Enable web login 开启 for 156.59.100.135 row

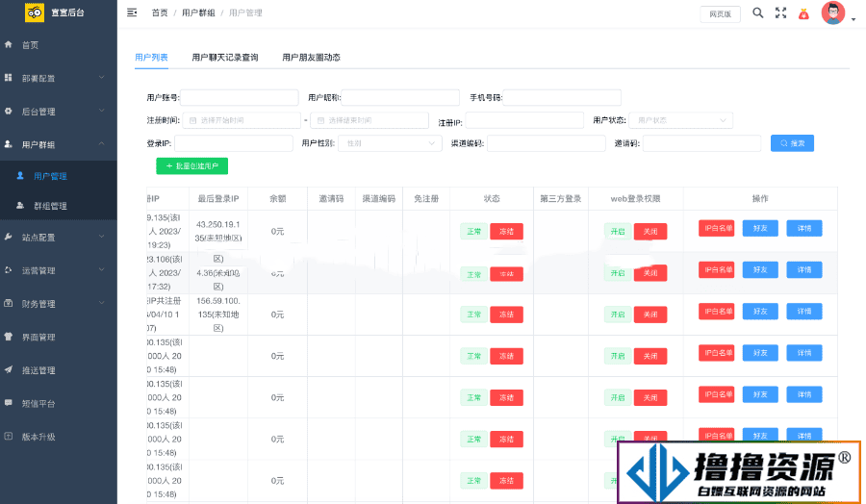[x=618, y=315]
